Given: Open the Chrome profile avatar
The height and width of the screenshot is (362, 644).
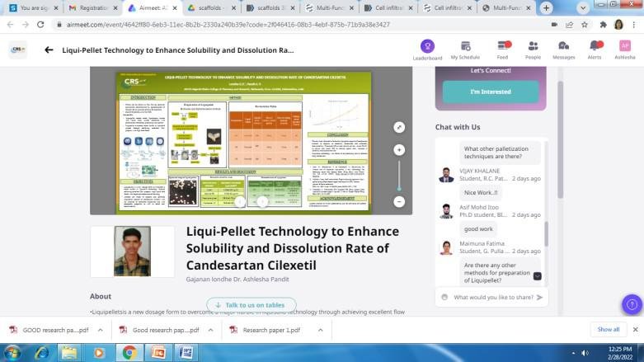Looking at the screenshot, I should coord(618,25).
